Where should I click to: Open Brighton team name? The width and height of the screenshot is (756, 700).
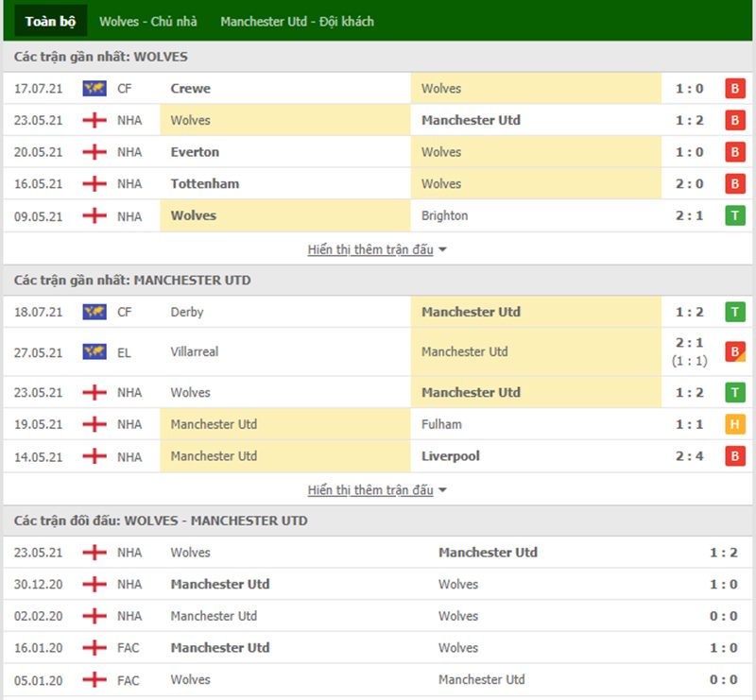coord(444,216)
